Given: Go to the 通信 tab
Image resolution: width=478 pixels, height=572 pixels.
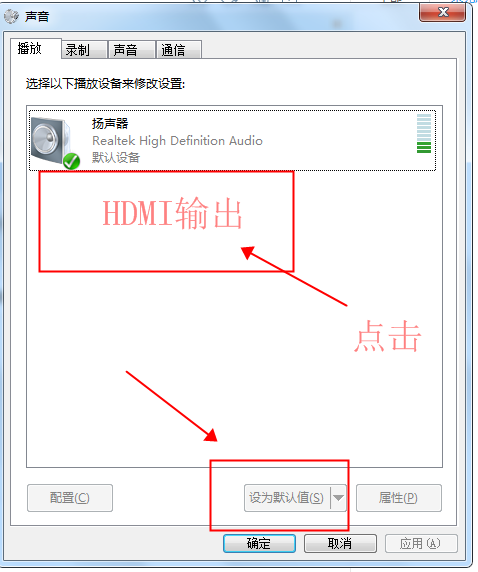Looking at the screenshot, I should coord(179,50).
